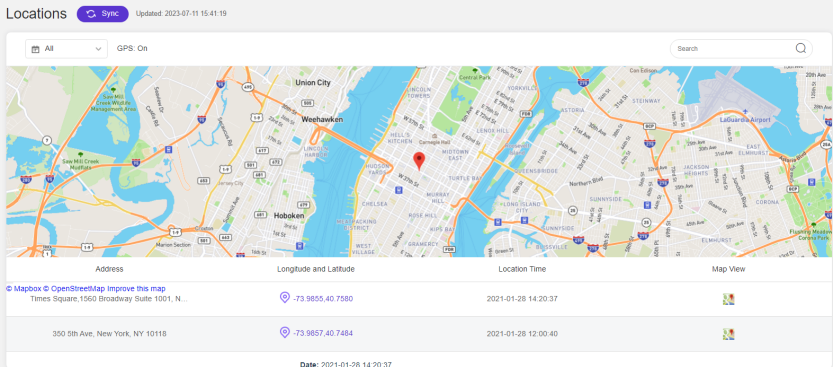Click the OpenStreetMap attribution link

click(x=74, y=288)
